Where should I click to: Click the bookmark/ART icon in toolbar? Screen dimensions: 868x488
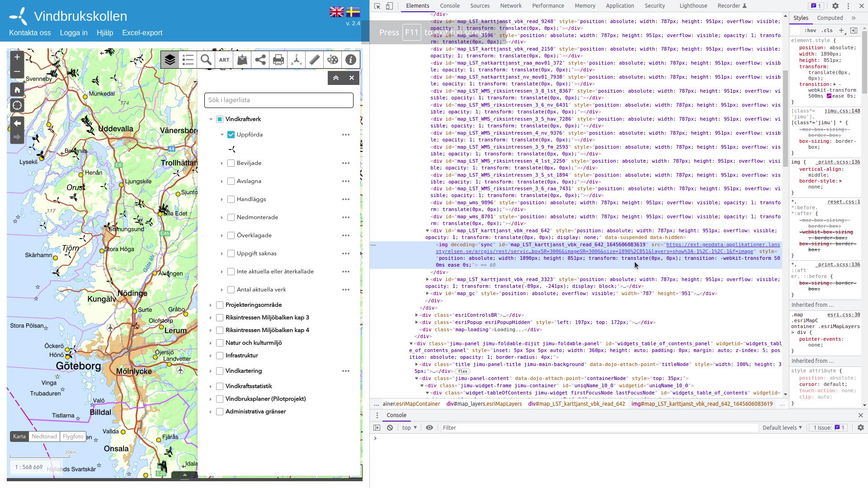224,59
